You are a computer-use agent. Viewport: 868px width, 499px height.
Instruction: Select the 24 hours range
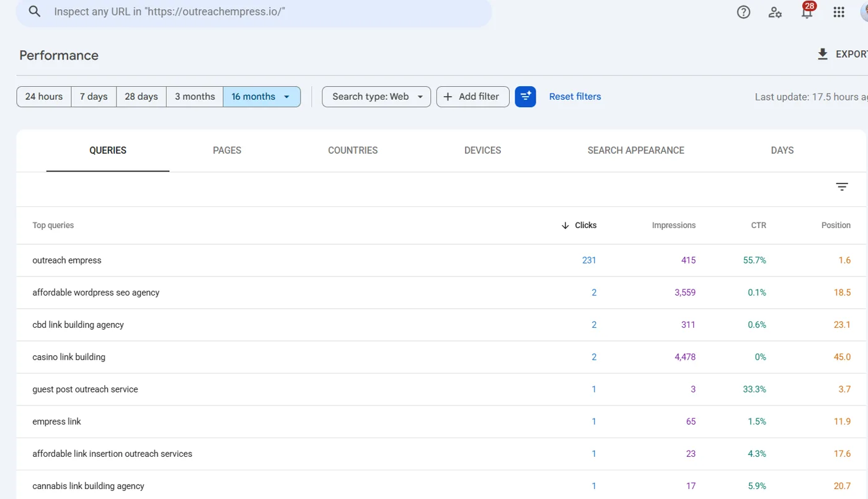point(44,97)
